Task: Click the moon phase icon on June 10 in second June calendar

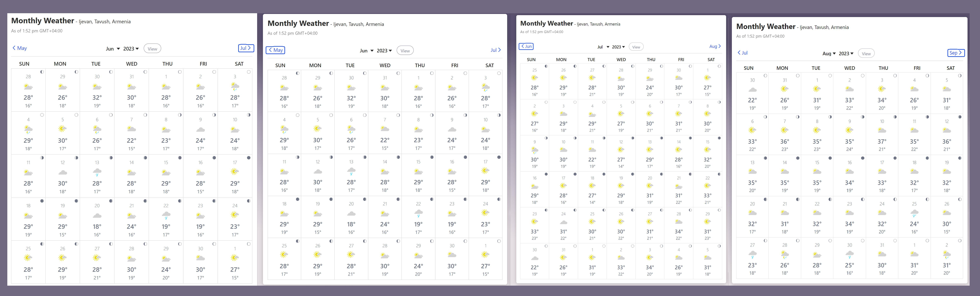Action: (499, 115)
